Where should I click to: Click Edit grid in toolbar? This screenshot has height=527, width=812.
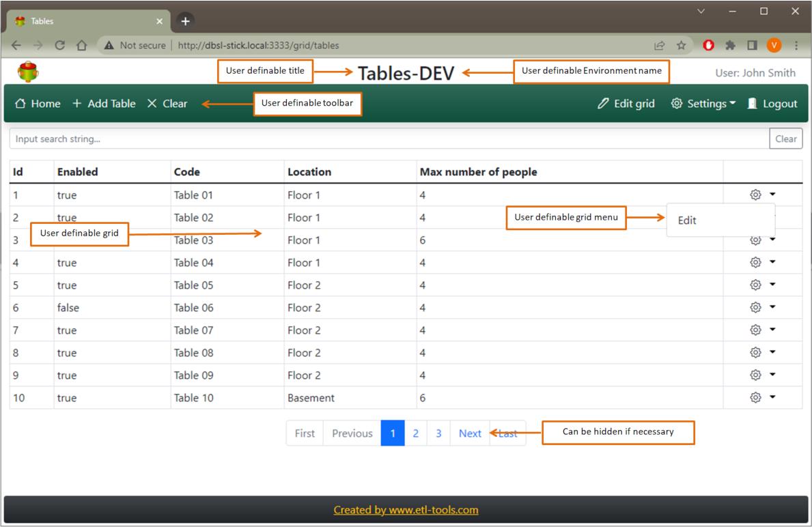point(626,104)
